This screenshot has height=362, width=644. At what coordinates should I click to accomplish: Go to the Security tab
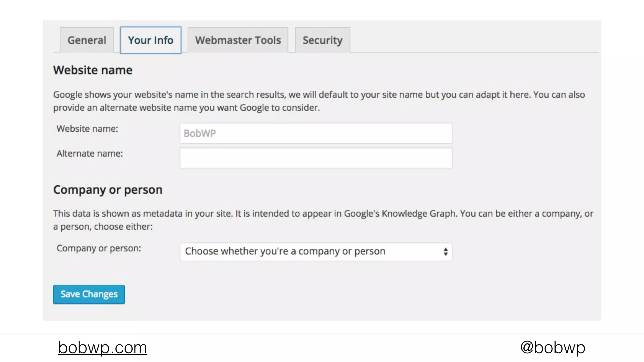point(322,40)
